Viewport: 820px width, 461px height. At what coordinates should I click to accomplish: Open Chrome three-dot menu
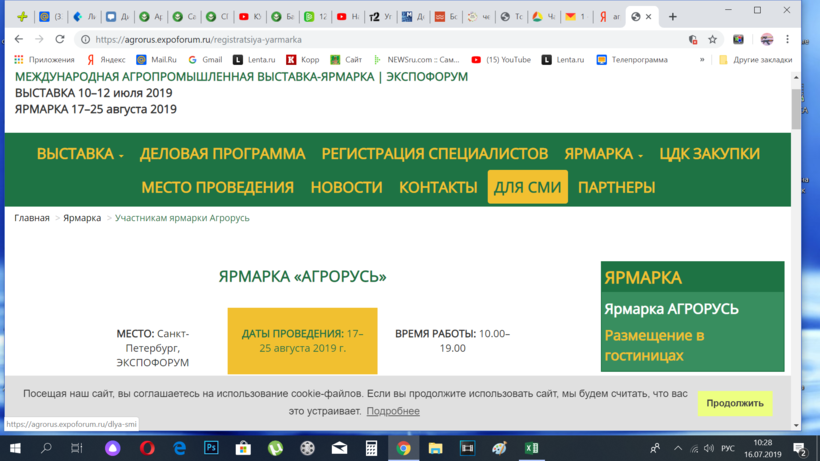788,39
